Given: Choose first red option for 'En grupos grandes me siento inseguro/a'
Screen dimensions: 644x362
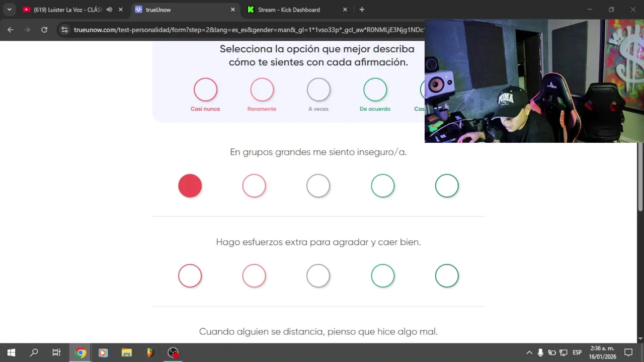Looking at the screenshot, I should (x=190, y=186).
